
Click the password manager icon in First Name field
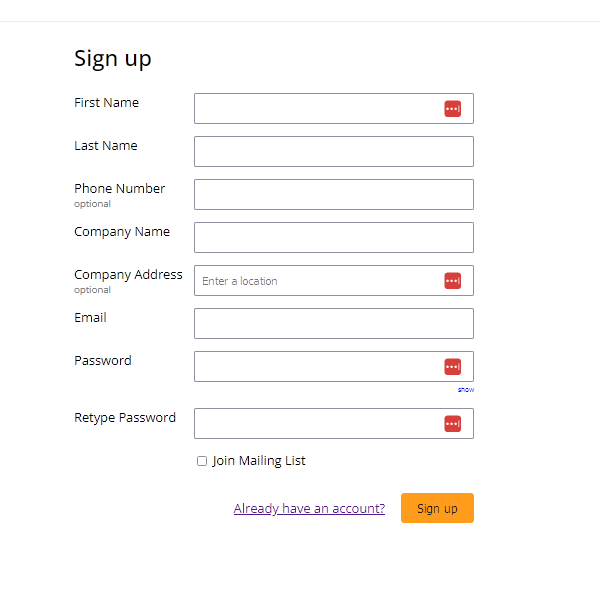coord(452,109)
